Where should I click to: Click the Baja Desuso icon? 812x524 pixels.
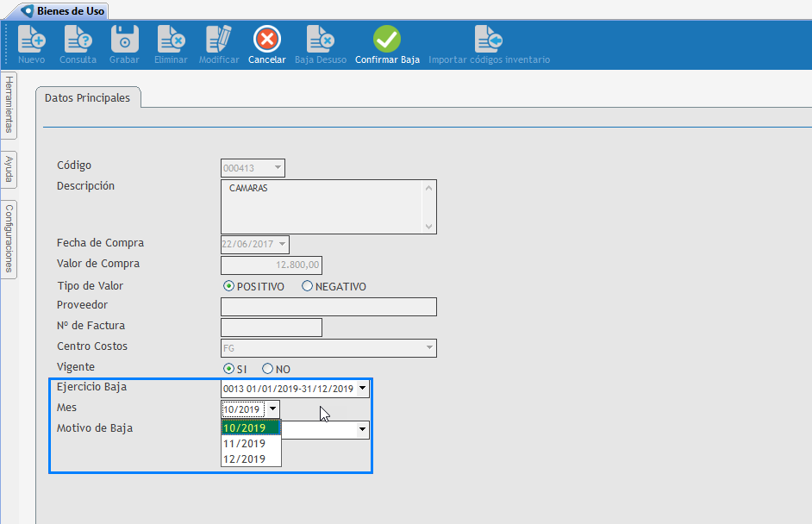coord(320,40)
